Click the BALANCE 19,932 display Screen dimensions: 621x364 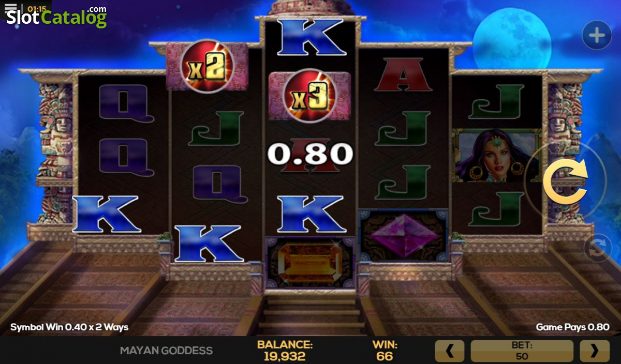coord(285,351)
